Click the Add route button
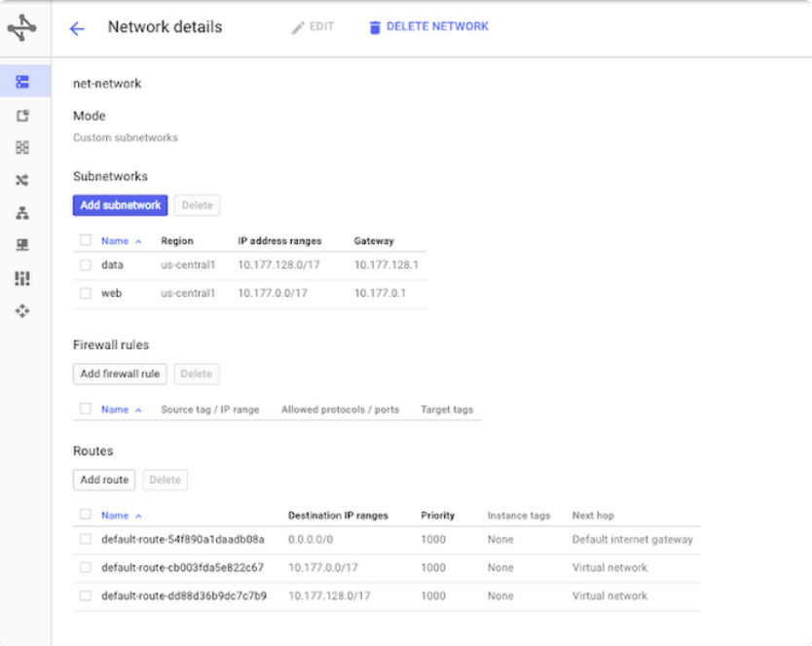The image size is (812, 646). click(x=104, y=480)
